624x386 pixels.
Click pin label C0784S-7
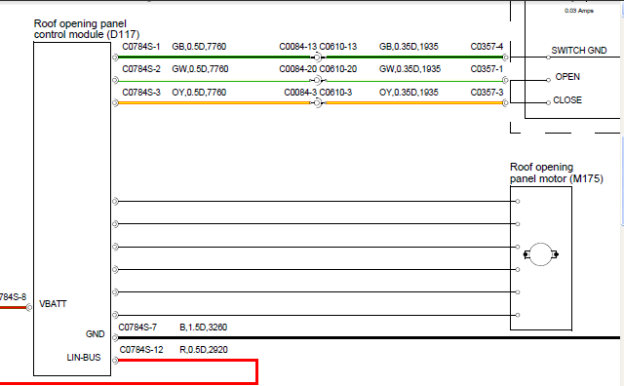pyautogui.click(x=137, y=328)
